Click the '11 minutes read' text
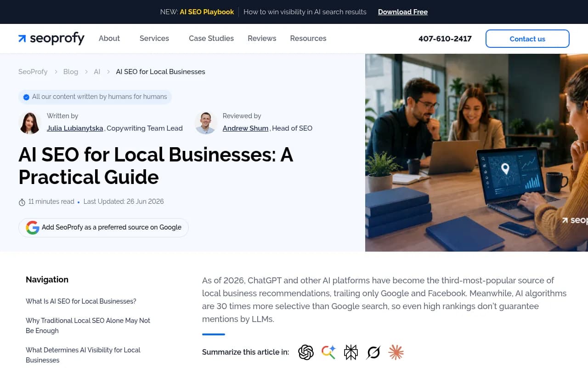588x368 pixels. [x=51, y=201]
